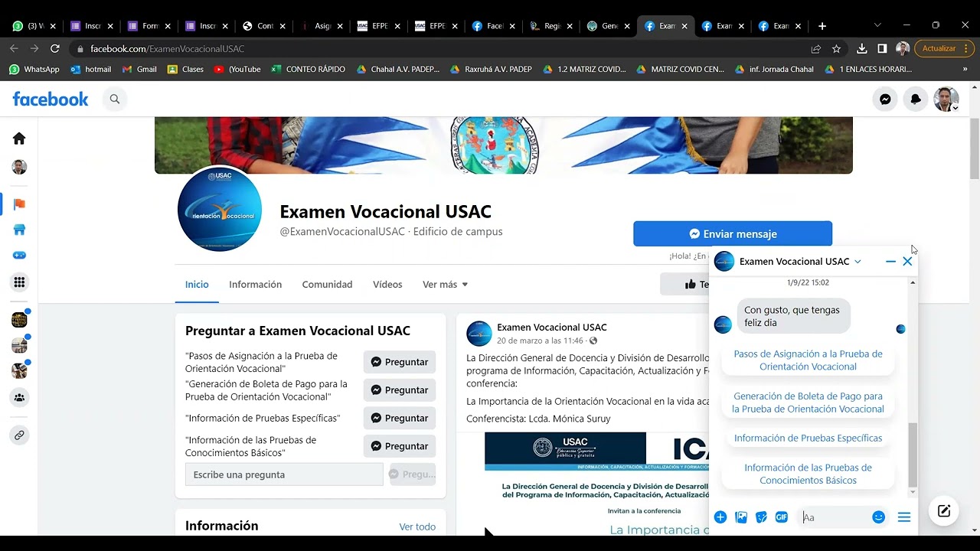The width and height of the screenshot is (980, 551).
Task: Expand the browser tab search chevron
Action: (x=877, y=25)
